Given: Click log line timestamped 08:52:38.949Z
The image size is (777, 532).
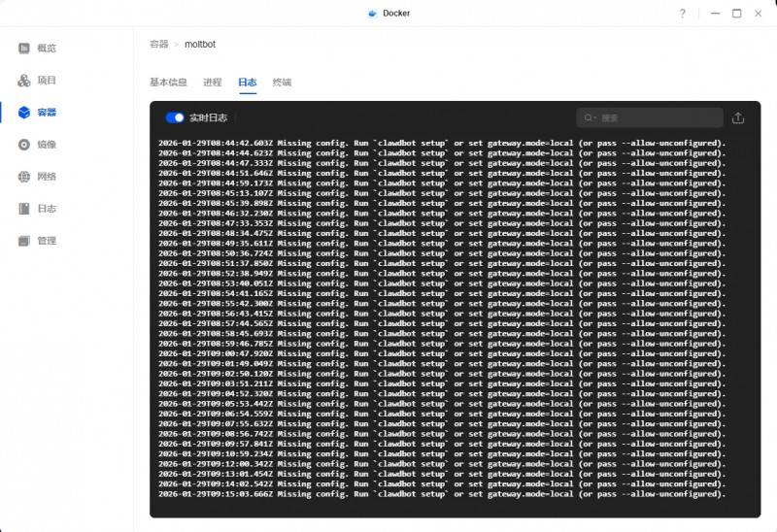Looking at the screenshot, I should [442, 274].
